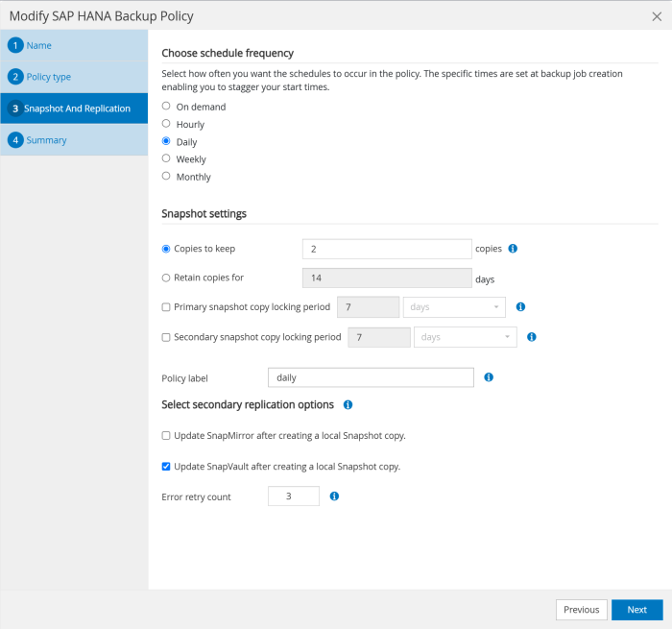Uncheck Update SnapVault after local Snapshot copy
Viewport: 672px width, 629px height.
coord(166,467)
